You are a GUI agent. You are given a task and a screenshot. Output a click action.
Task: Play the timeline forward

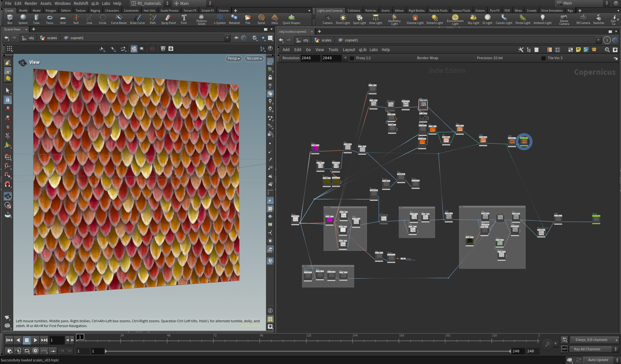[35, 340]
